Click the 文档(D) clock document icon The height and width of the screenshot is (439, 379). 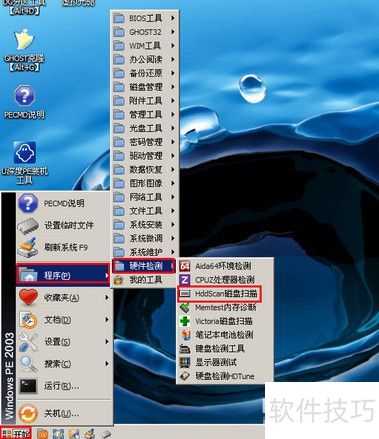pyautogui.click(x=28, y=320)
